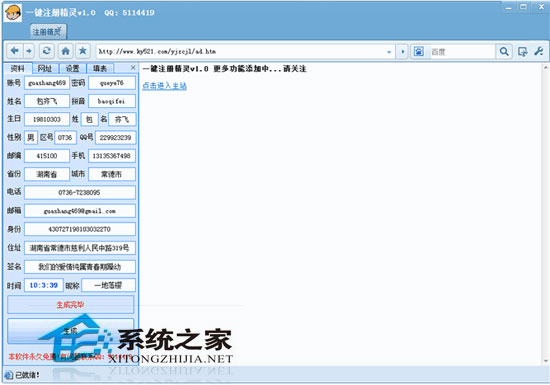Switch to the 设置 tab
The height and width of the screenshot is (385, 550).
point(73,68)
